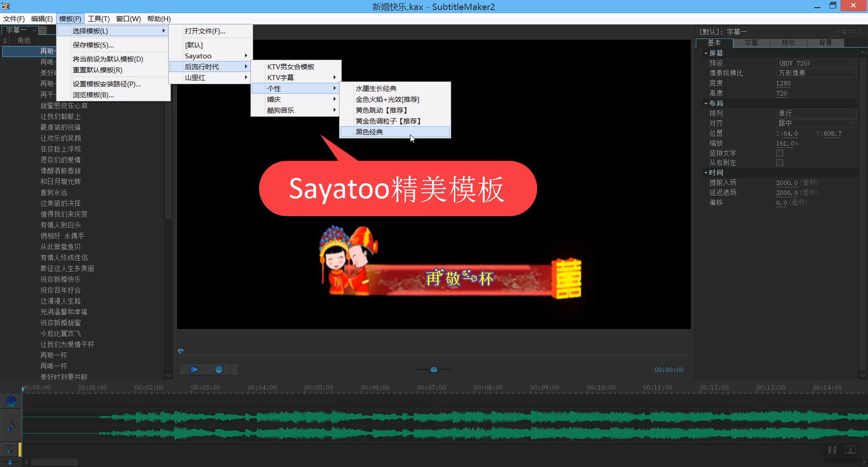
Task: Choose 重置默认模板(R) menu item
Action: pos(113,70)
